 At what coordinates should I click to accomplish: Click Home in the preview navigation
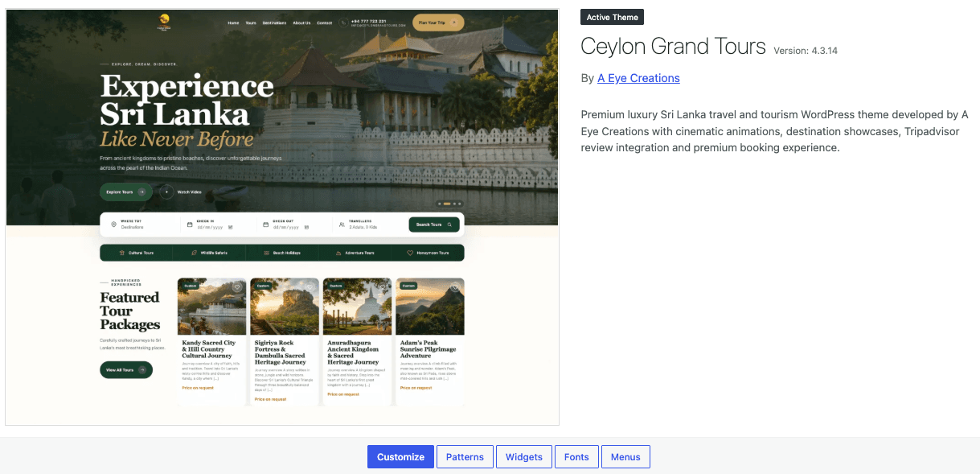(233, 23)
